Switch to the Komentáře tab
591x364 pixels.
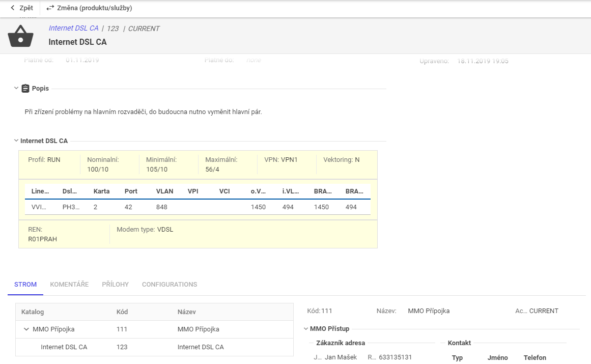[69, 285]
